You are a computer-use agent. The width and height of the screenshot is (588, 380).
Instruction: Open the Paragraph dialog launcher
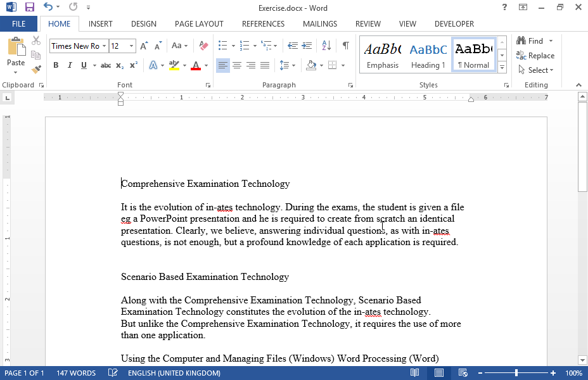click(350, 85)
